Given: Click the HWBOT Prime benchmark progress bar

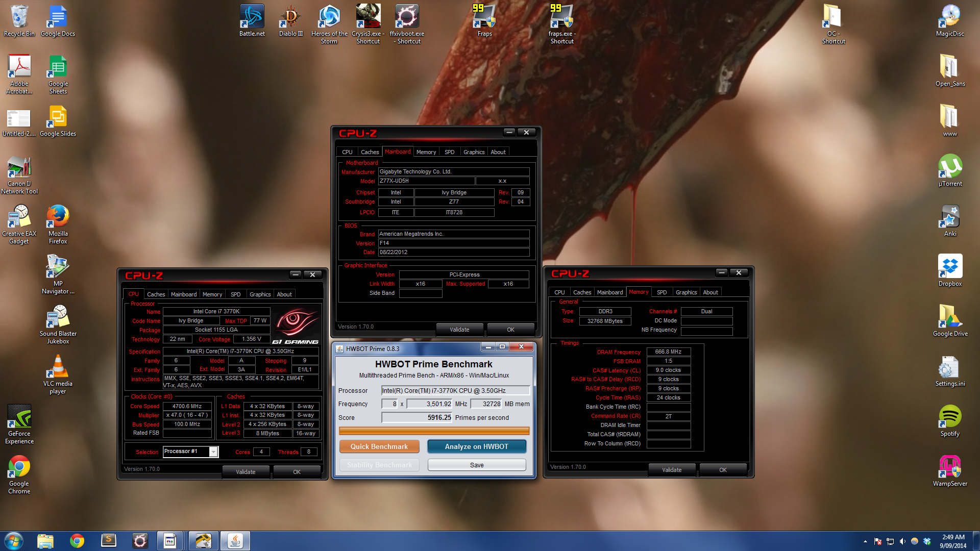Looking at the screenshot, I should 434,431.
